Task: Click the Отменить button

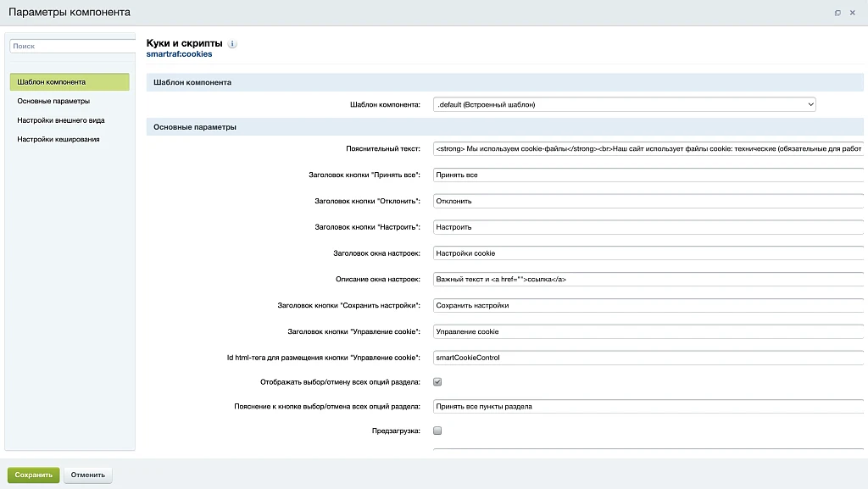Action: coord(87,475)
